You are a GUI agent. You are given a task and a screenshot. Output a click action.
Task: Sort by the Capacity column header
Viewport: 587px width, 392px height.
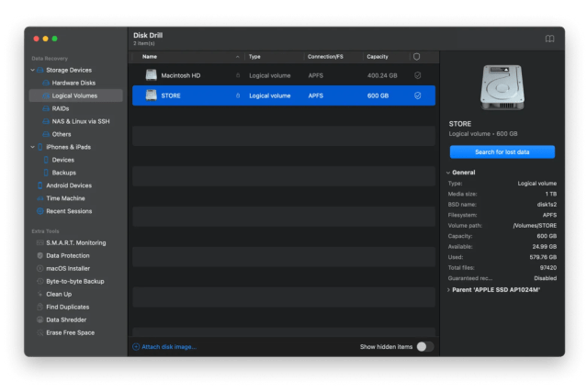click(x=378, y=57)
